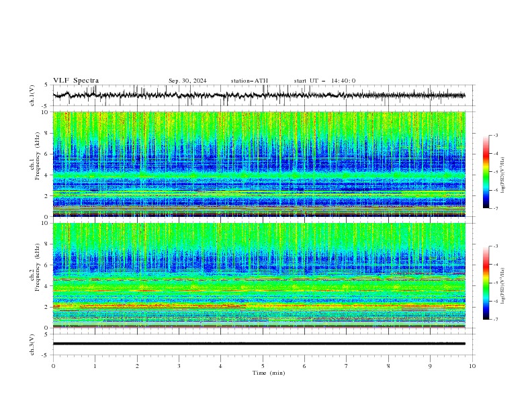Screen dimensions: 532x411
Task: Click the ch.2 frequency tick label "8"
Action: click(x=46, y=244)
